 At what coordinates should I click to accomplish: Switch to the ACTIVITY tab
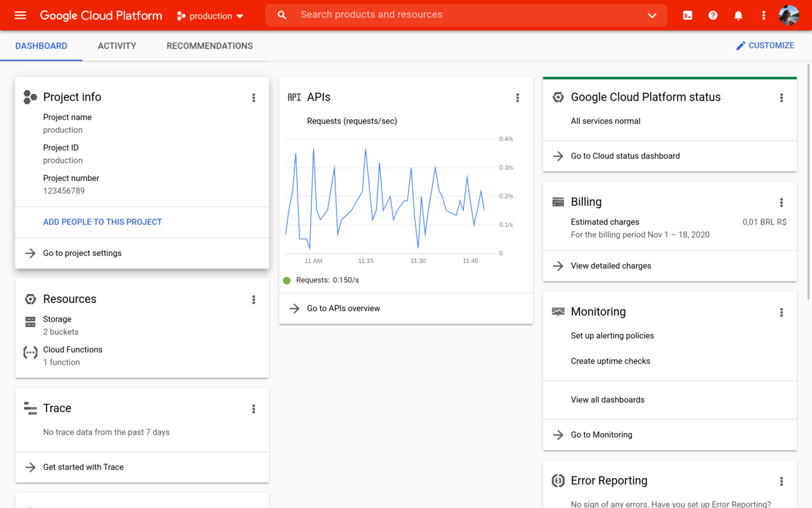[117, 46]
